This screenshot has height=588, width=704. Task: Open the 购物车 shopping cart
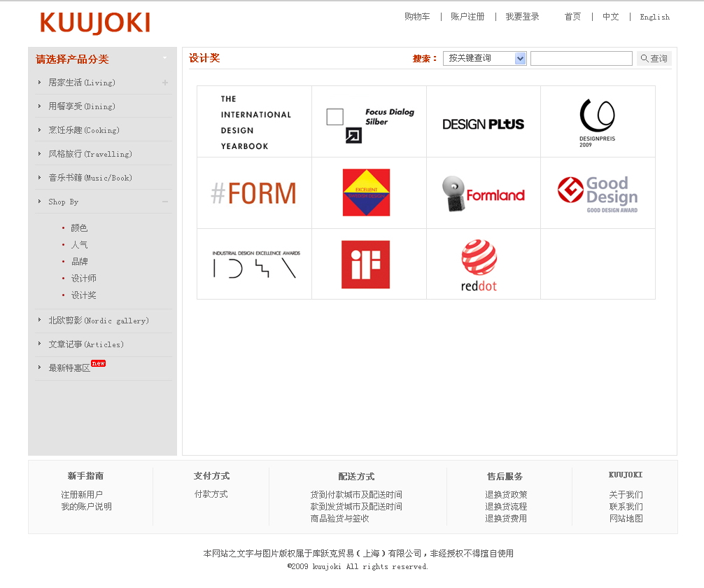point(417,17)
